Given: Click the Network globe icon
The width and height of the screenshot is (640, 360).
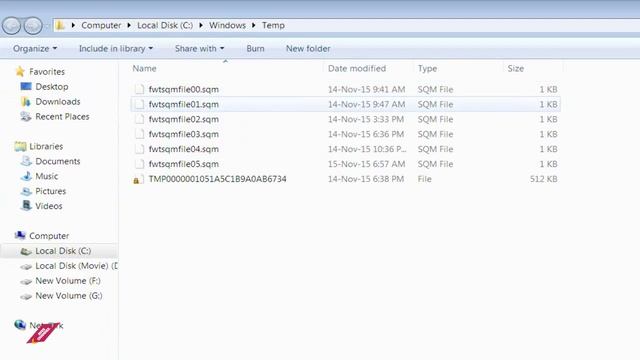Looking at the screenshot, I should coord(20,325).
